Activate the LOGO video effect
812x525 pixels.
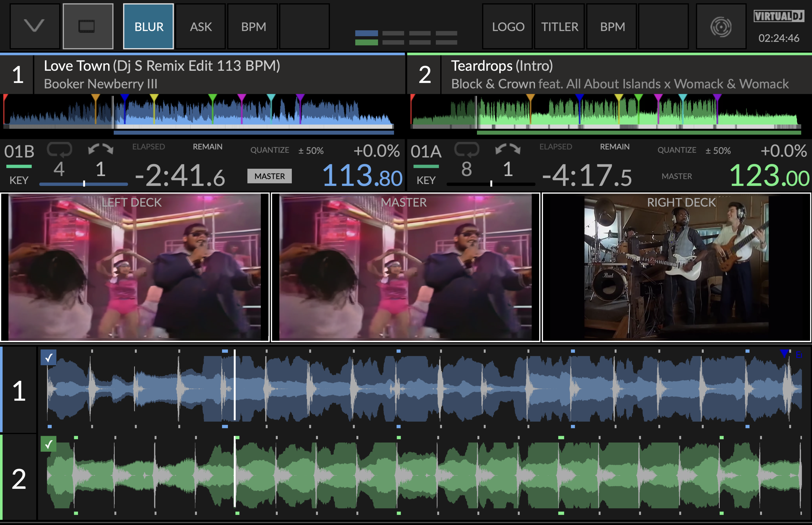(x=508, y=26)
